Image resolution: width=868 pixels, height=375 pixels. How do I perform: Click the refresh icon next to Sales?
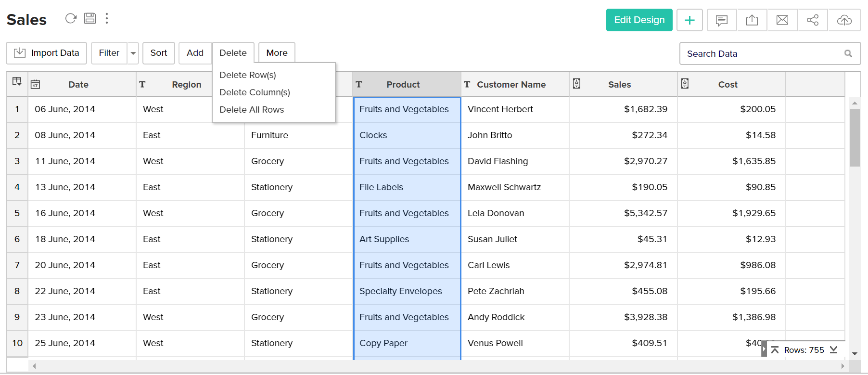(x=71, y=18)
